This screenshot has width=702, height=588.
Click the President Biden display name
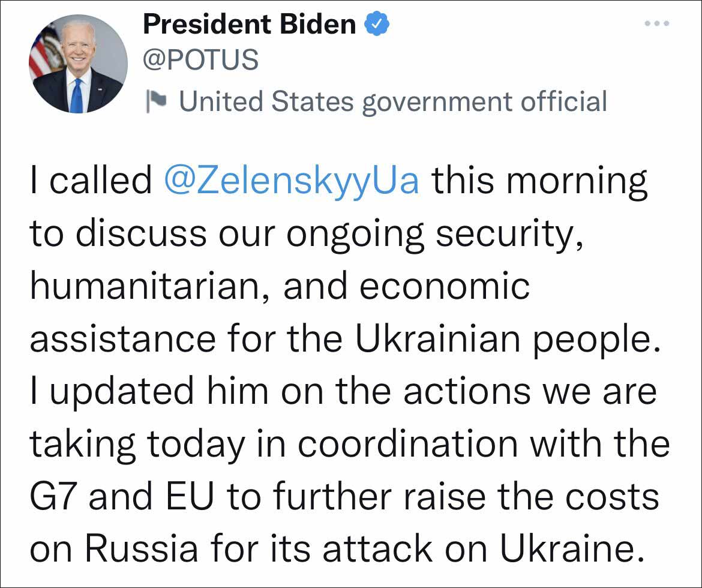coord(250,25)
